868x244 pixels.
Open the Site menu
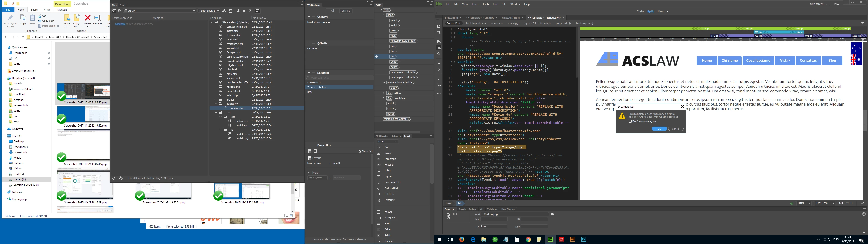coord(504,4)
